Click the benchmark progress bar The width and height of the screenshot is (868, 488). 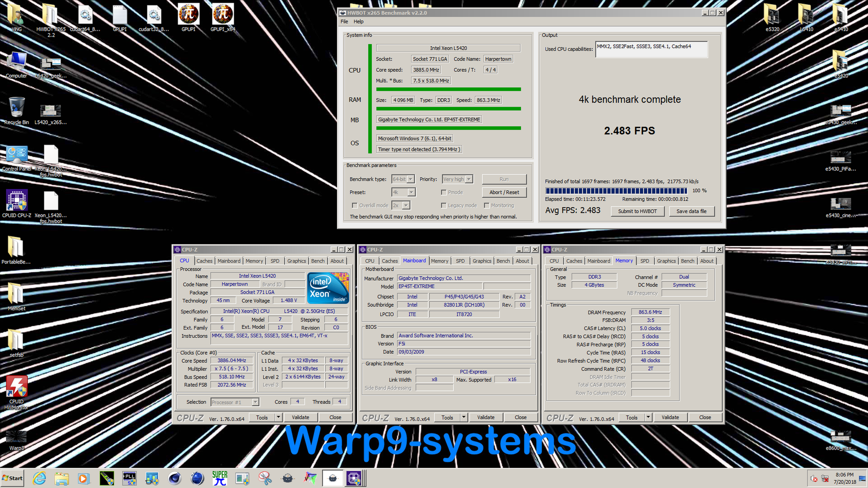pos(616,191)
